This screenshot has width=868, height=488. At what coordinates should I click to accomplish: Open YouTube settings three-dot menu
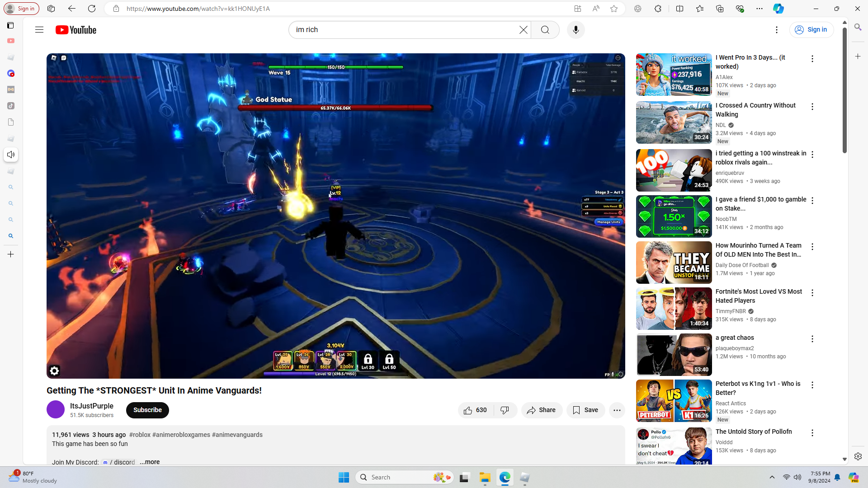click(x=777, y=30)
